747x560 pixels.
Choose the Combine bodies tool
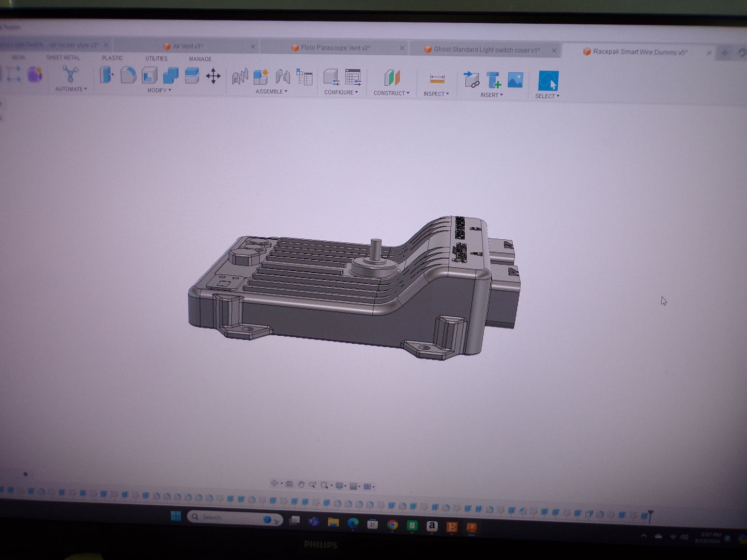point(171,75)
